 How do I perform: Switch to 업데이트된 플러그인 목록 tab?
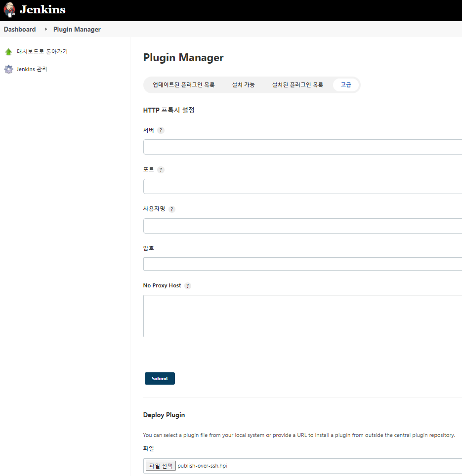pos(184,85)
